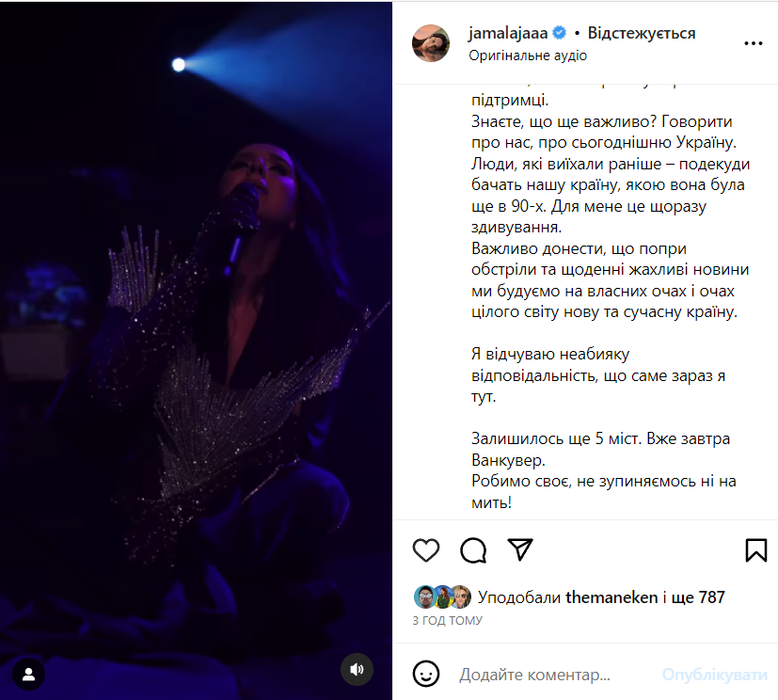778x700 pixels.
Task: Click the liker avatars next to Уподобали
Action: (442, 597)
